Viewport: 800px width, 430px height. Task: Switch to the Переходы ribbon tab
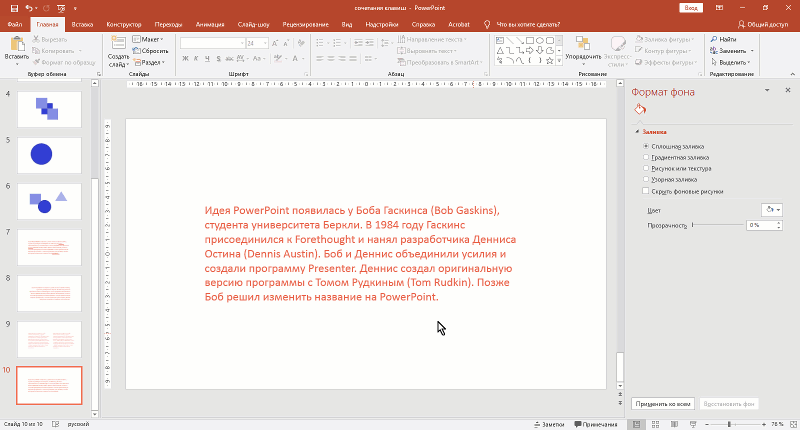click(168, 24)
